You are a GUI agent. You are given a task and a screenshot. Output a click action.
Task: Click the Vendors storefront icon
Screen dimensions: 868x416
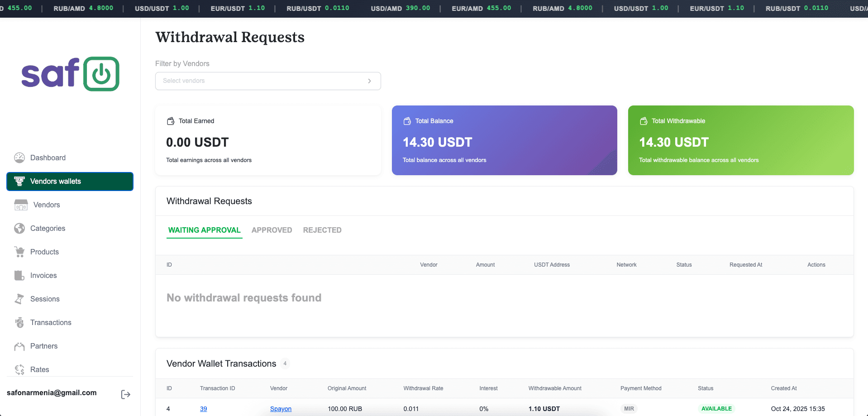[19, 205]
